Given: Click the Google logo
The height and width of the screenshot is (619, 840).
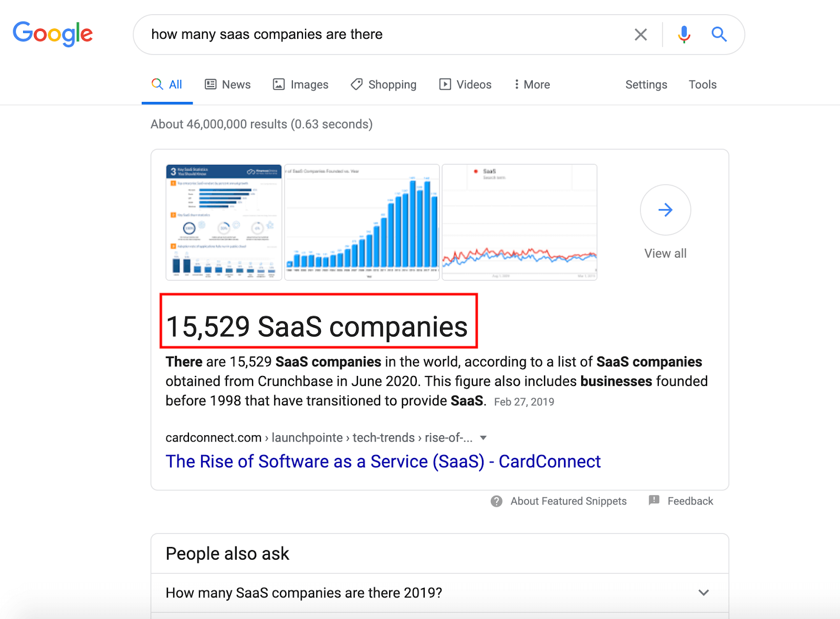Looking at the screenshot, I should click(x=52, y=34).
